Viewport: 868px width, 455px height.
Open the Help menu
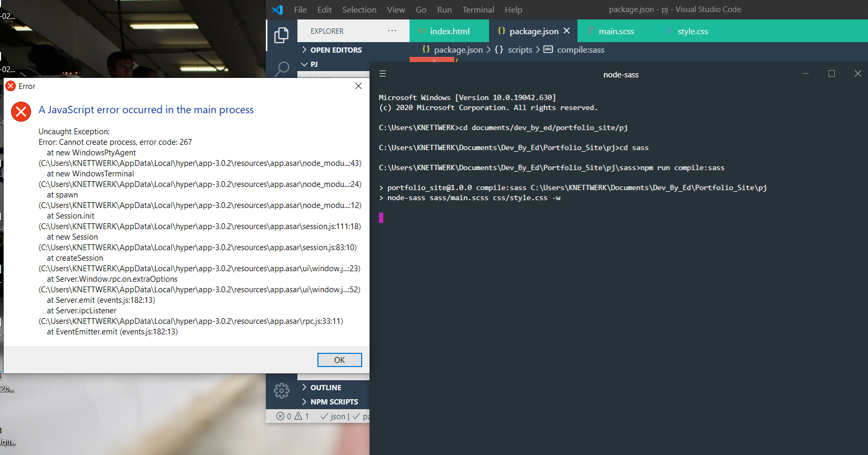click(513, 9)
